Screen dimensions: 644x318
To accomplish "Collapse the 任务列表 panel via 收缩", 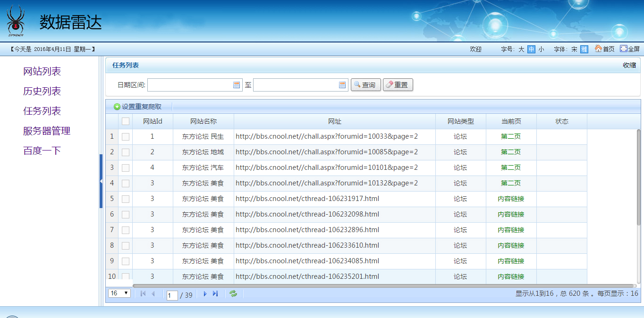I will pyautogui.click(x=629, y=65).
